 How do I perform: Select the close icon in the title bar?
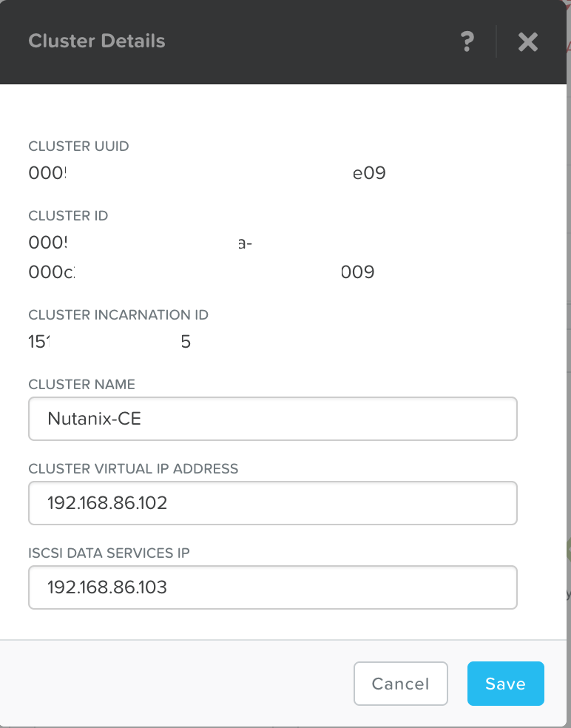(528, 42)
